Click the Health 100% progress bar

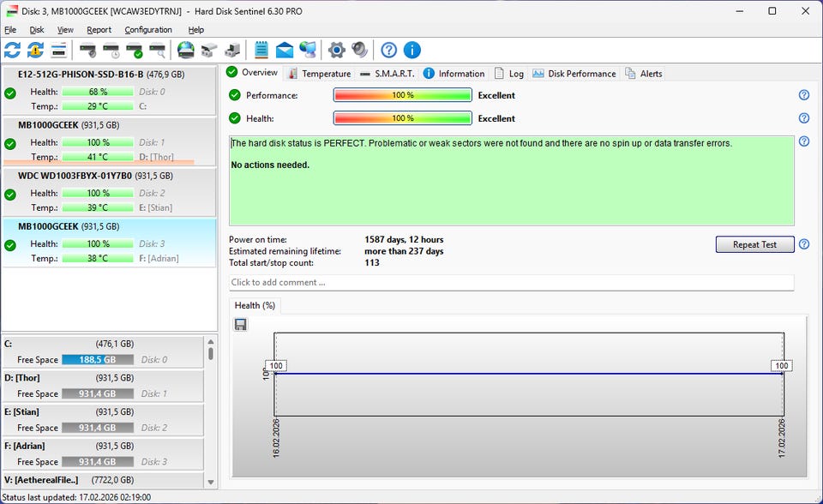click(x=402, y=118)
